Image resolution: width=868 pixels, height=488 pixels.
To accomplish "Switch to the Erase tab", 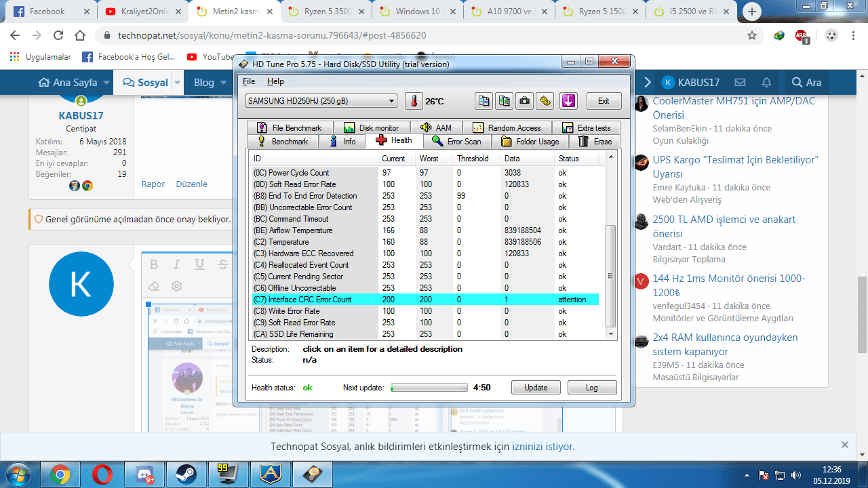I will coord(595,141).
